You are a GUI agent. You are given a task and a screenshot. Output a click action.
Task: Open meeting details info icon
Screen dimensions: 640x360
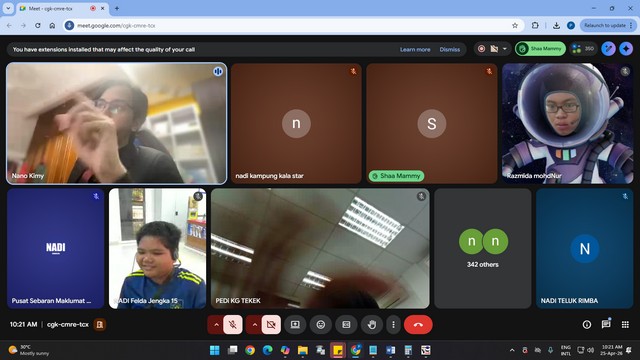pos(587,324)
